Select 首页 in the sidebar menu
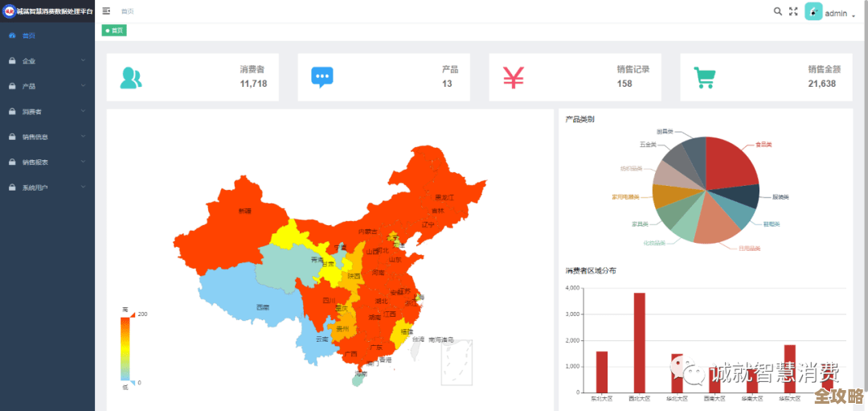This screenshot has height=411, width=868. (47, 35)
